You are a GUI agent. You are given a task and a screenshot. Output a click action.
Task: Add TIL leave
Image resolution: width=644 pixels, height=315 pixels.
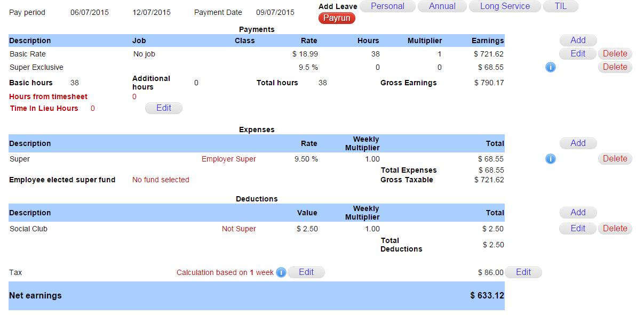(x=560, y=6)
